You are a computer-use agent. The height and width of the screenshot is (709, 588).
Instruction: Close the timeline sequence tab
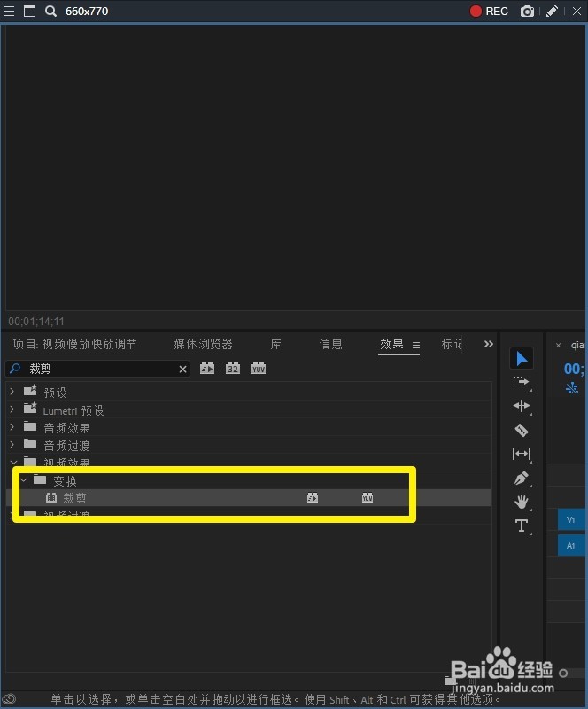[x=558, y=346]
